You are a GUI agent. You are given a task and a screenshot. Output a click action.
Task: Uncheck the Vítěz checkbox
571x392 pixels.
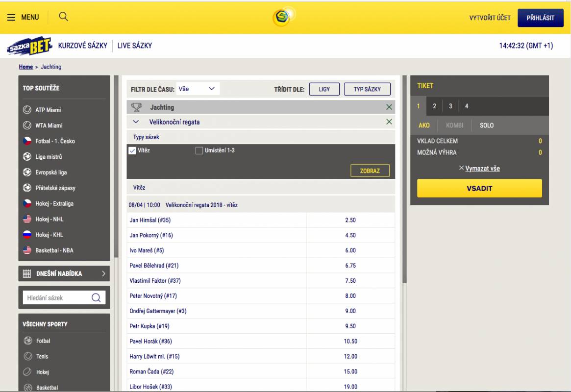point(132,150)
